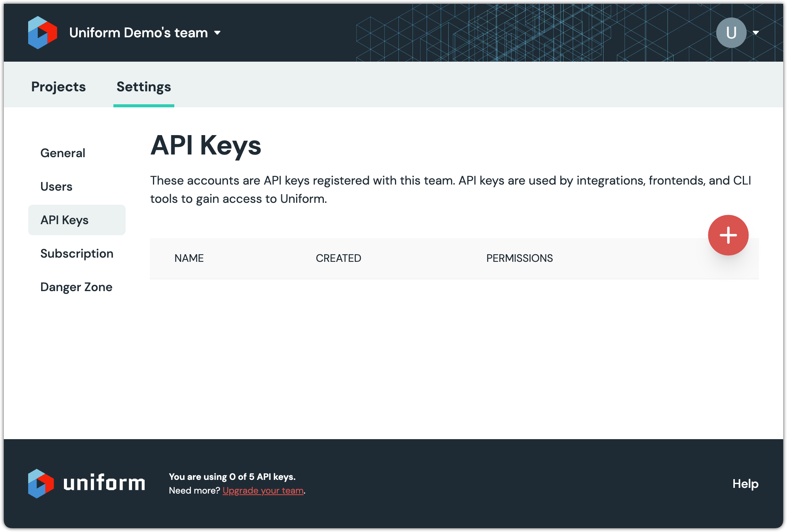Navigate to Danger Zone section
Screen dimensions: 787x532
point(76,287)
